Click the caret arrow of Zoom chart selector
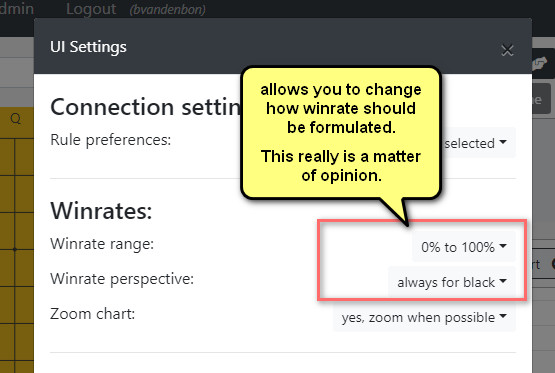555x373 pixels. pyautogui.click(x=503, y=316)
